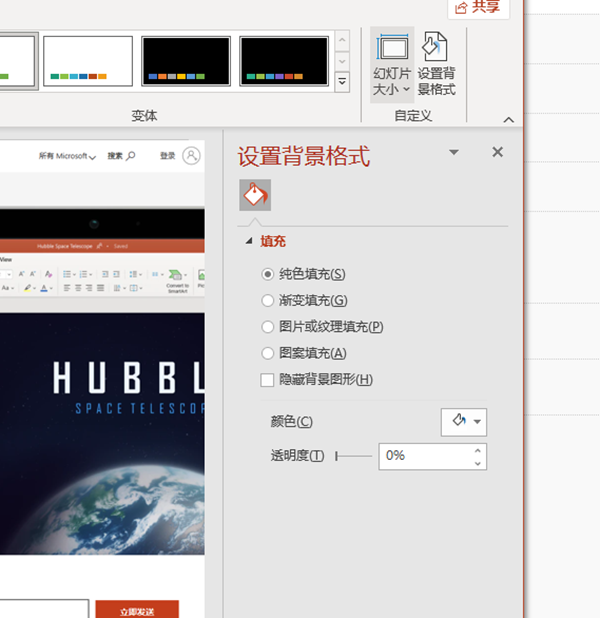Select the white variant thumbnail with colored bars
600x618 pixels.
(x=88, y=61)
